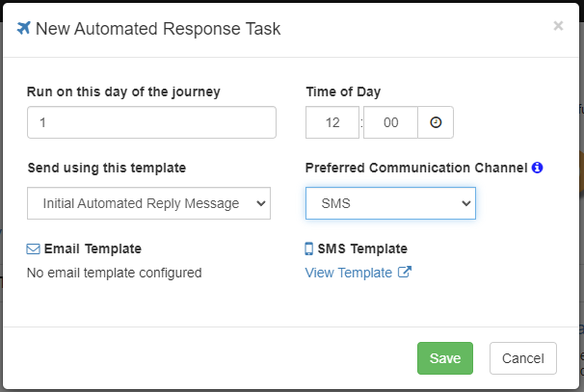Open the Preferred Communication Channel SMS dropdown
This screenshot has width=584, height=392.
point(390,203)
